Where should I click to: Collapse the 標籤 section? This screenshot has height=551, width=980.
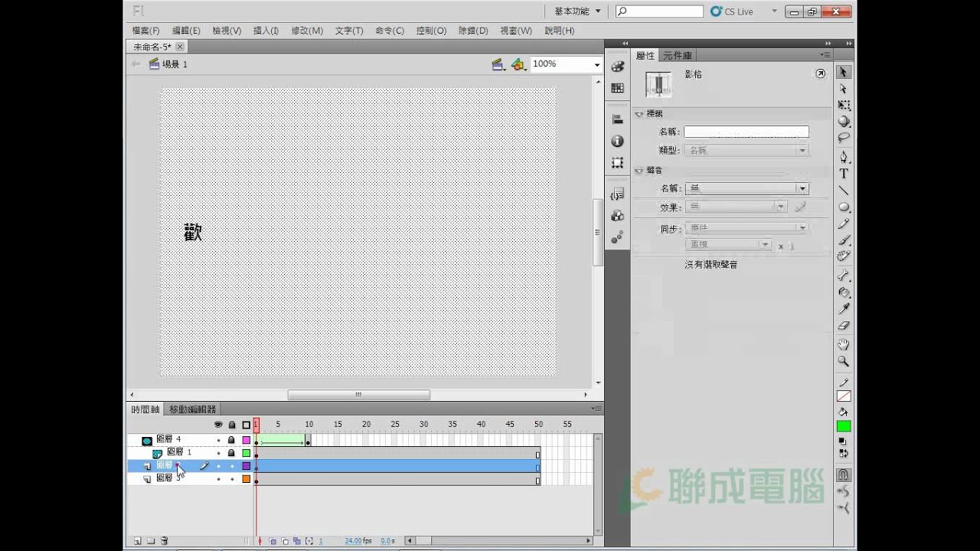[639, 114]
